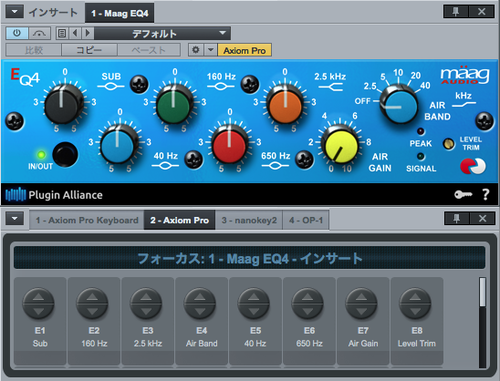Expand the arrow next to the gear icon

210,50
